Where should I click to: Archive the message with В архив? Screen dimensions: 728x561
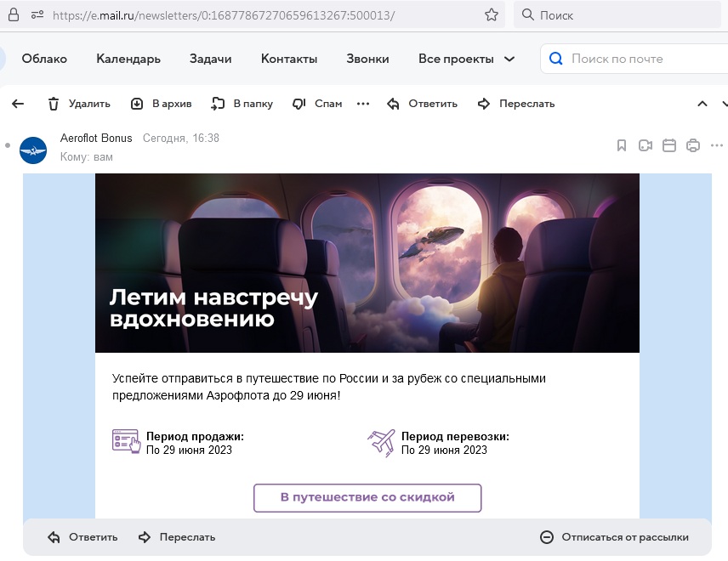[161, 104]
